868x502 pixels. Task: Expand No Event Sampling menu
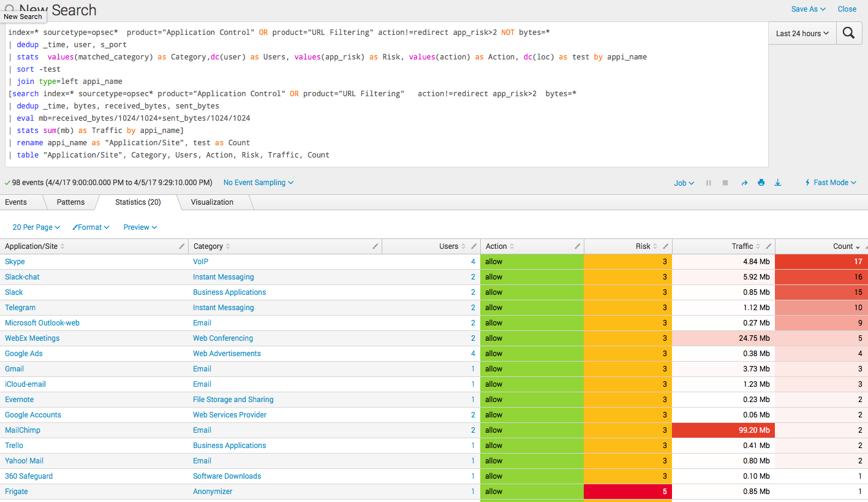pyautogui.click(x=259, y=183)
